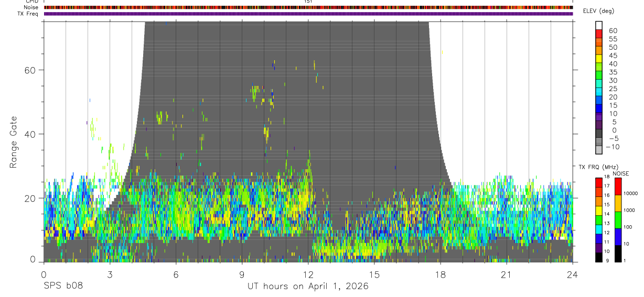Click the 'TX Freq' row label at top left
The width and height of the screenshot is (644, 297).
[x=28, y=14]
